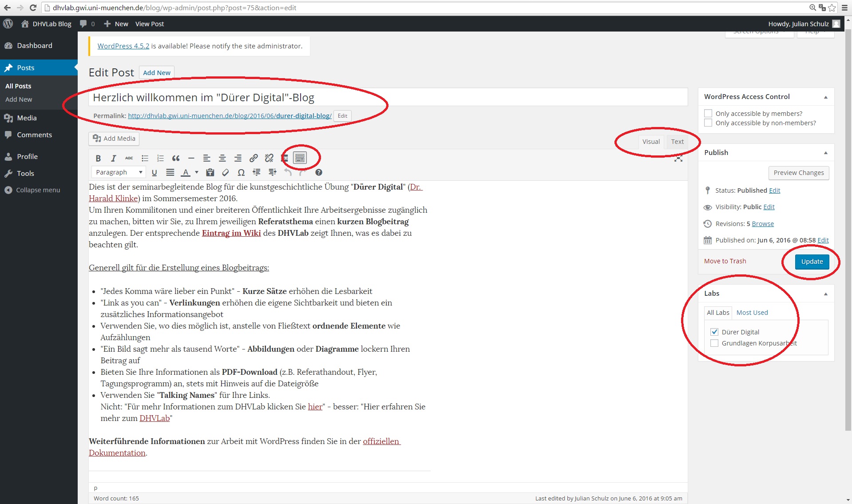Check the Grundlagen Korpusarbeit lab

coord(714,343)
